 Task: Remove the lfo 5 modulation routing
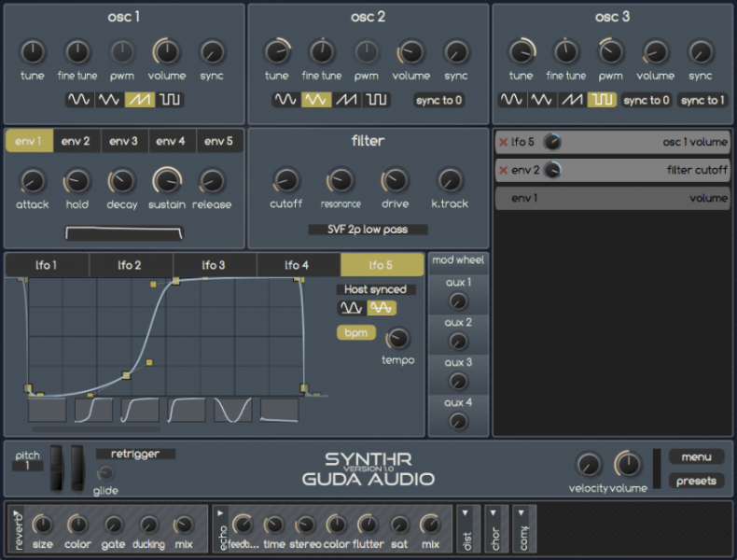pyautogui.click(x=504, y=143)
